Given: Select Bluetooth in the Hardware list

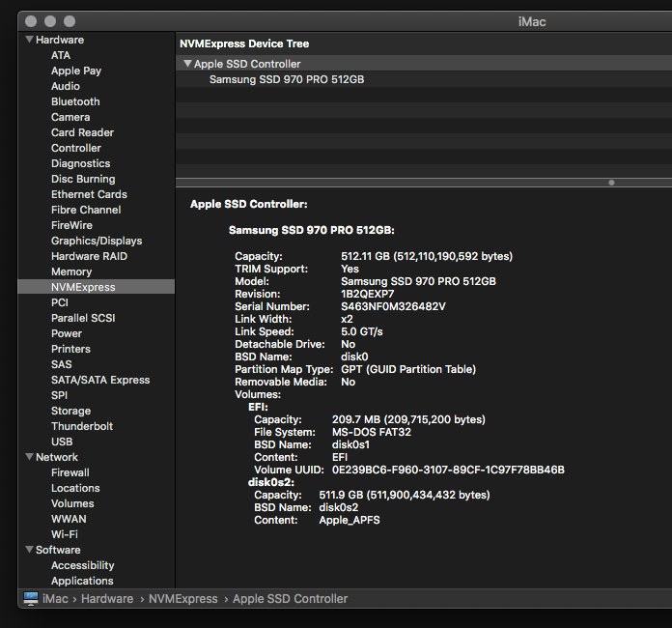Looking at the screenshot, I should pos(75,101).
